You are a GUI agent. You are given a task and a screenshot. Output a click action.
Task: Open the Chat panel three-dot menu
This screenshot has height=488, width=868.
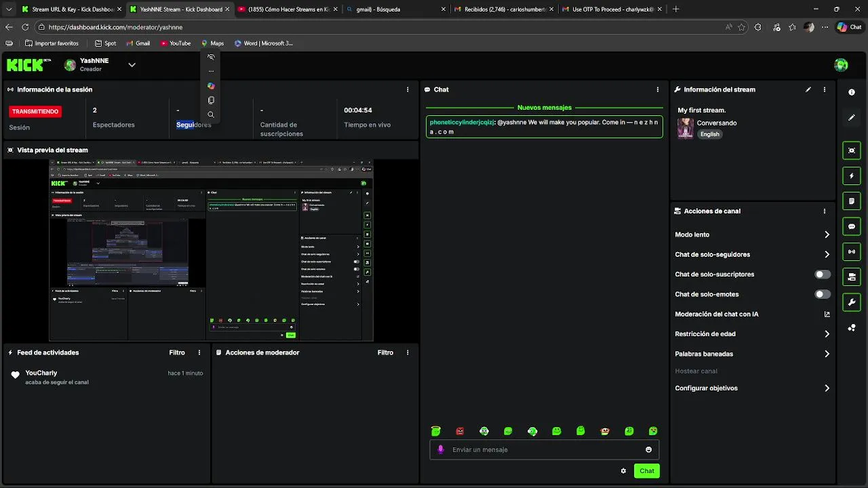point(657,89)
